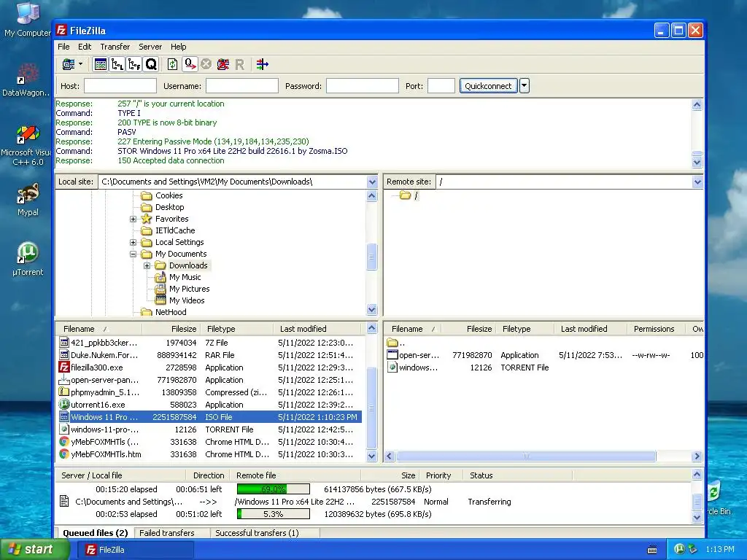
Task: Toggle the local directory tree view
Action: (x=117, y=64)
